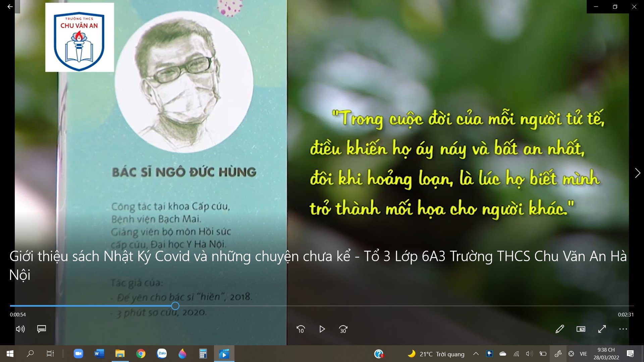The image size is (644, 362).
Task: Check battery status in the tray
Action: point(543,354)
